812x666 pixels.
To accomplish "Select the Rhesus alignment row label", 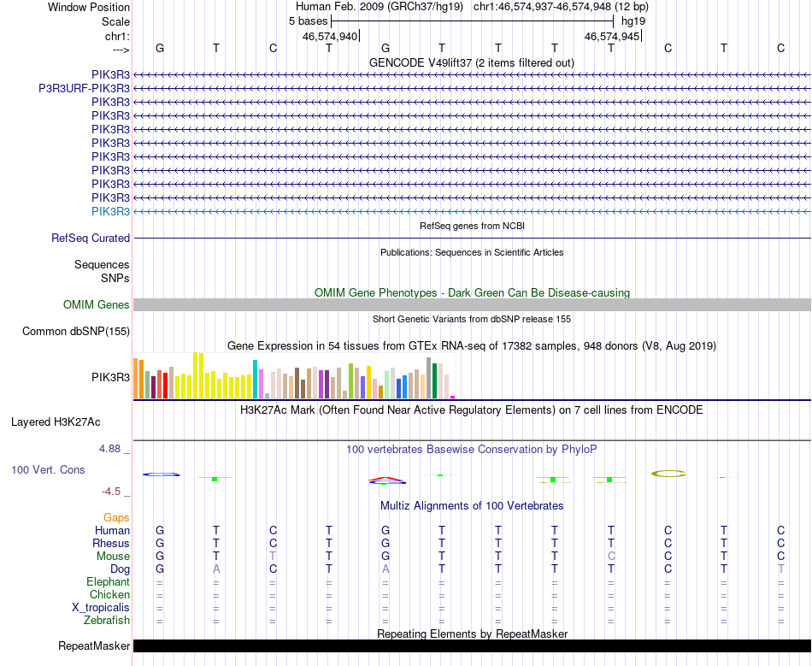I will click(x=111, y=543).
